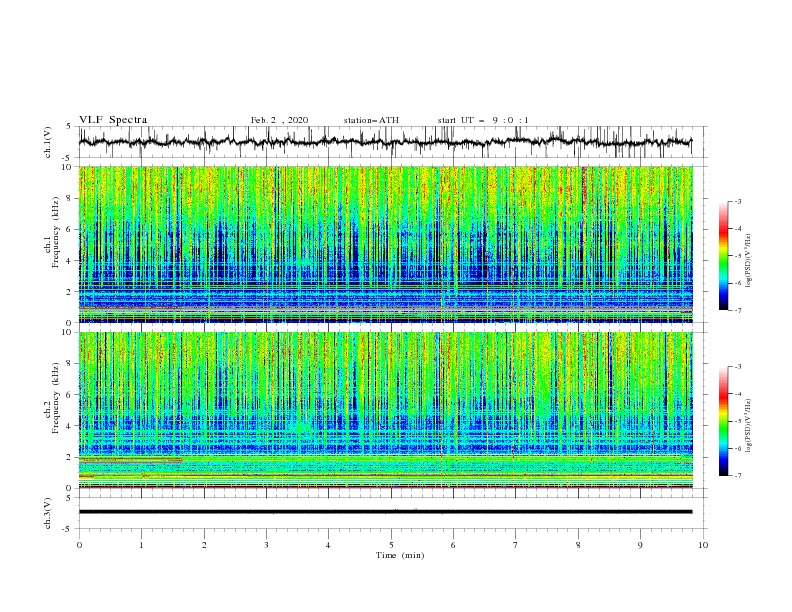
Task: Click the "ch.1(V)" waveform axis label
Action: 47,142
